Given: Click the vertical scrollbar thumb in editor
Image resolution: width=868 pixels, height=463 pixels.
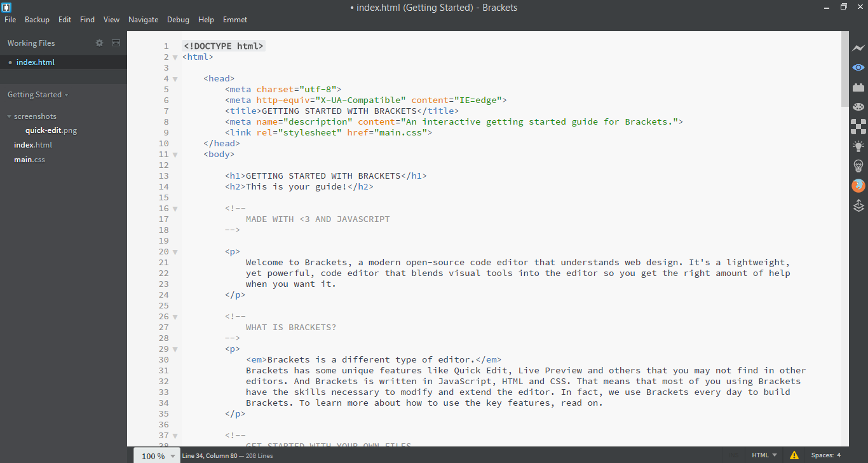Looking at the screenshot, I should [x=845, y=69].
